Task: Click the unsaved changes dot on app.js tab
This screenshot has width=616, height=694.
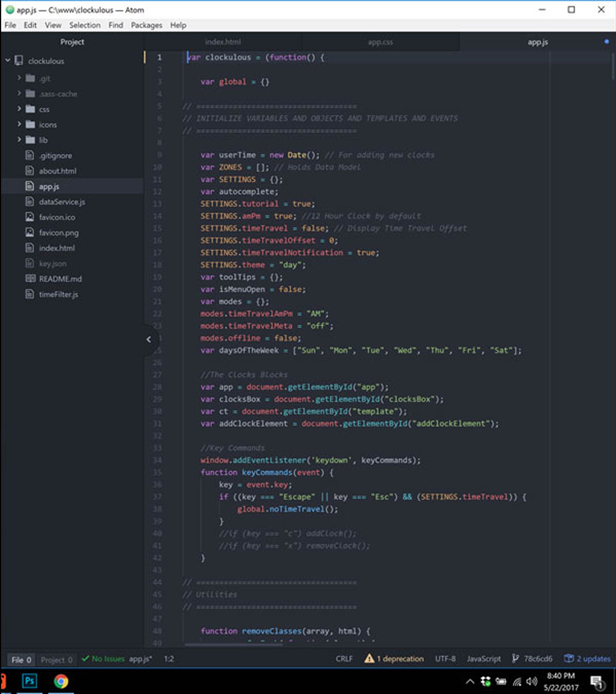Action: coord(606,42)
